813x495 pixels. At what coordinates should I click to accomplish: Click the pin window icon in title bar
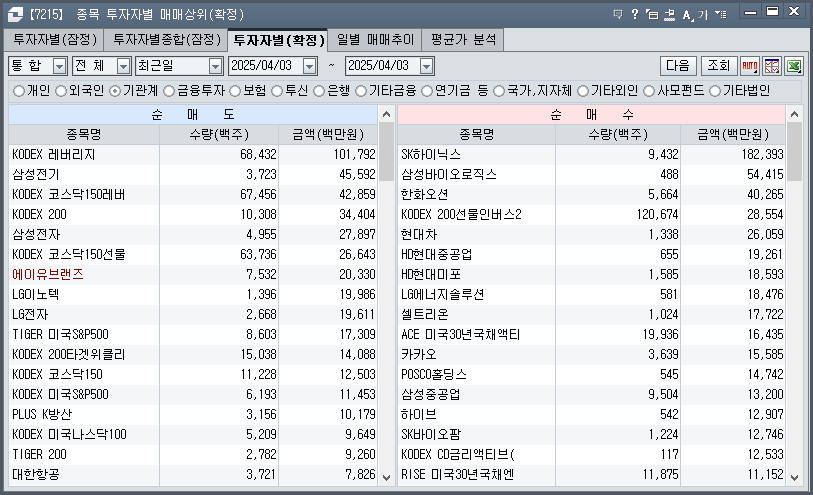[669, 15]
